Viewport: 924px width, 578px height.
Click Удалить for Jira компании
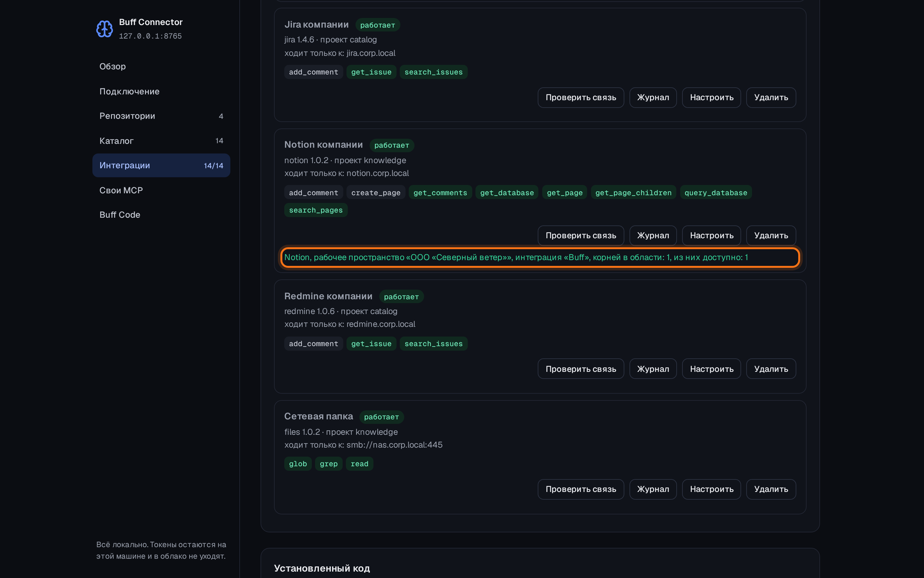pos(771,98)
